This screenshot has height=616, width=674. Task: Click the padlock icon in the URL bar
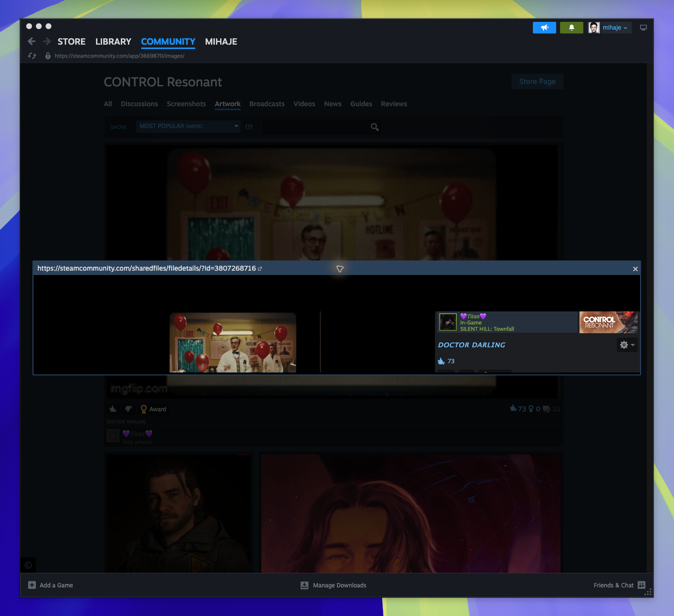48,56
